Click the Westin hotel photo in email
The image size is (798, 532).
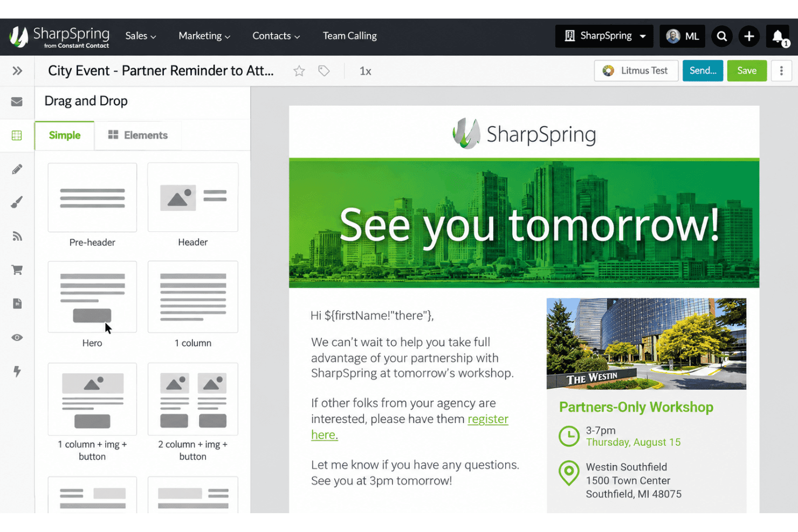point(646,343)
